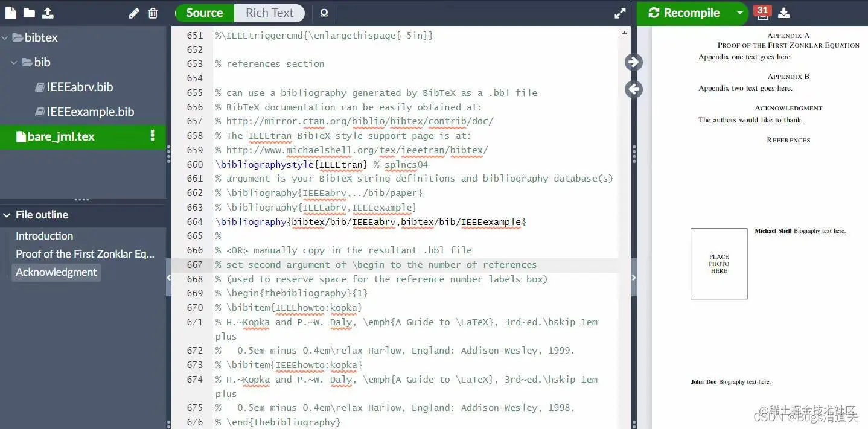Place the cursor on line 660 \bibliographystyle{IEEEtran}

click(292, 164)
